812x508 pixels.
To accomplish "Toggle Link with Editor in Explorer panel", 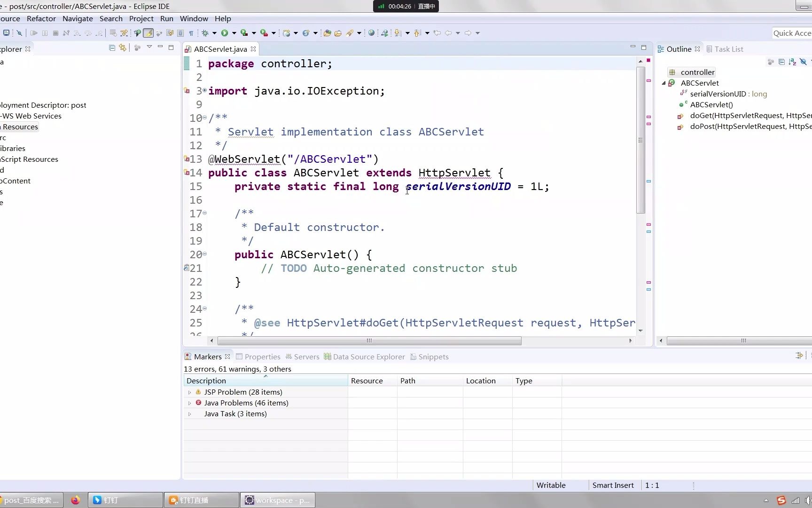I will [x=123, y=48].
